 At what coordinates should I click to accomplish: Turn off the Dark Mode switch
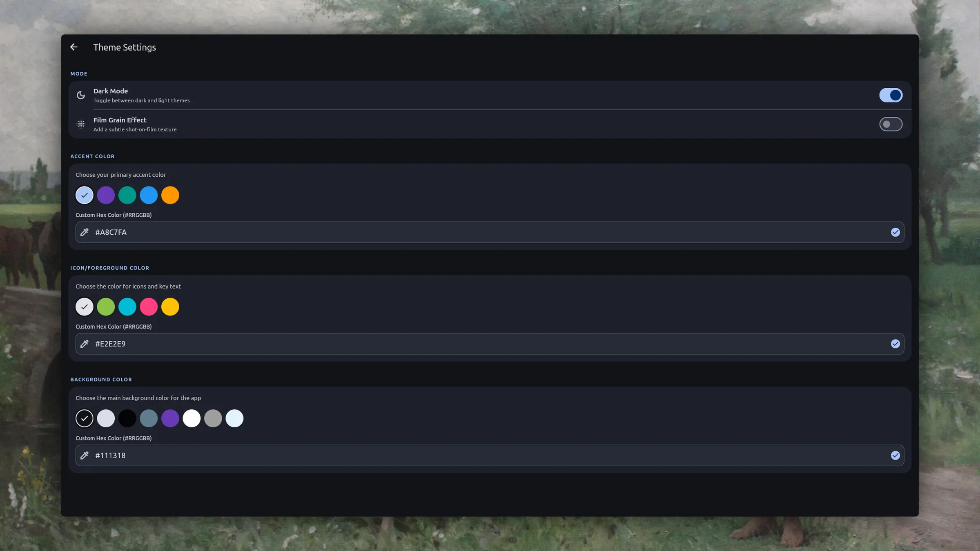point(891,95)
